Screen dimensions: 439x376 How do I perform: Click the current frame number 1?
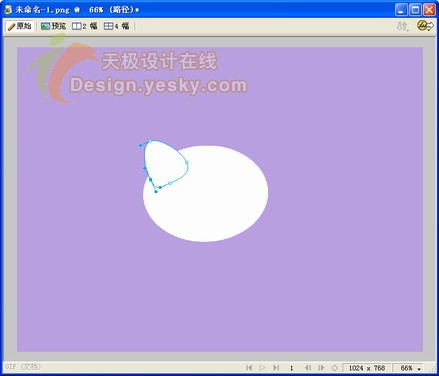coord(292,368)
